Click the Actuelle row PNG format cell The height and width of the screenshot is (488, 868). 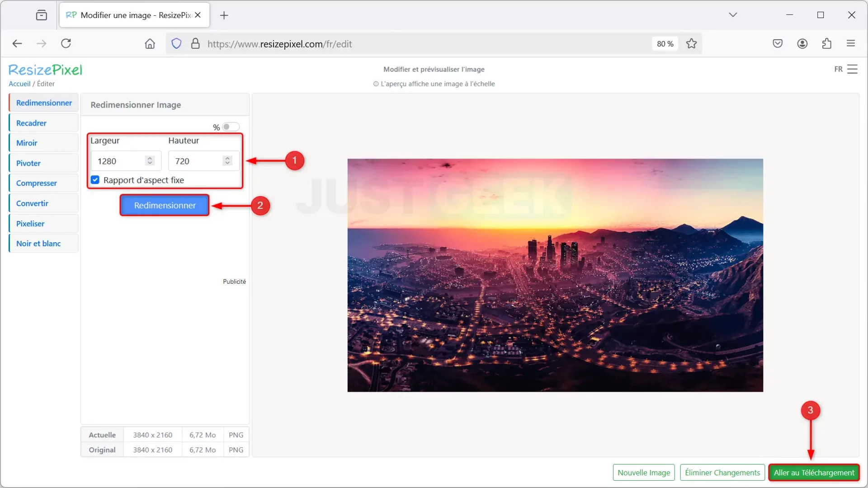[x=236, y=435]
